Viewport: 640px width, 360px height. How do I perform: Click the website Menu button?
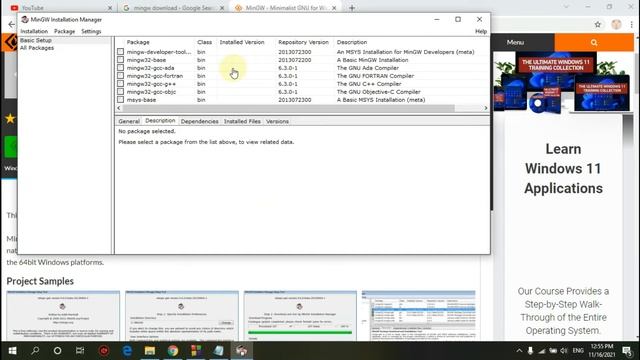coord(515,42)
